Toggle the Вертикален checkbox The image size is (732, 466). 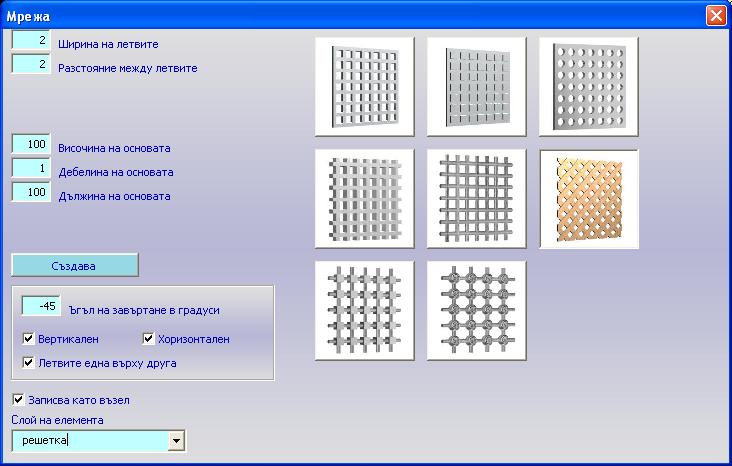click(28, 339)
